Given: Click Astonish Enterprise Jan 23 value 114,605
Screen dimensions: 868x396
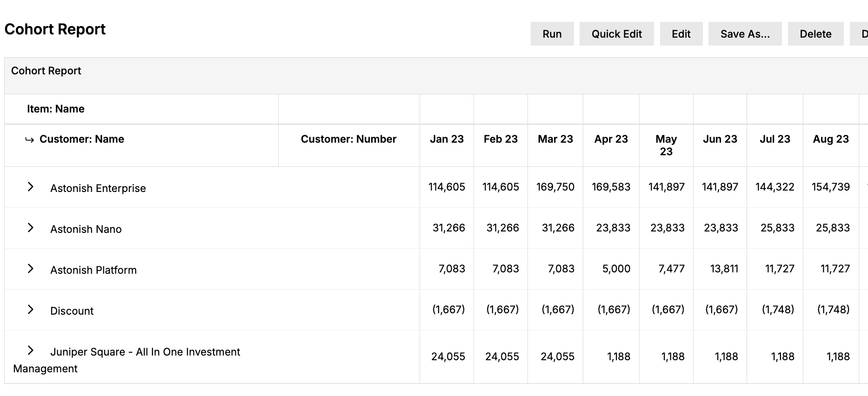Looking at the screenshot, I should pos(447,187).
